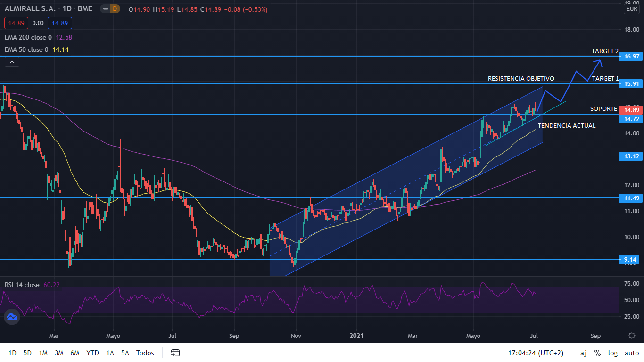Select the RSI 14 indicator legend
Image resolution: width=644 pixels, height=362 pixels.
pos(22,285)
